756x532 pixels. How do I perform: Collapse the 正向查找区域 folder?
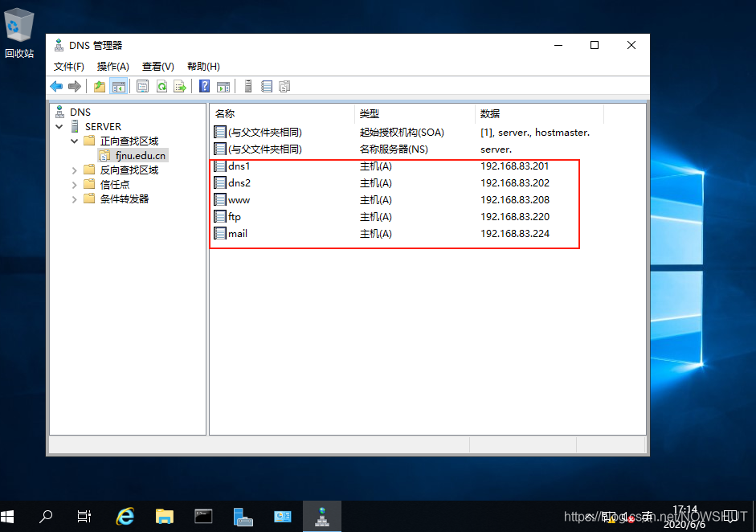coord(75,141)
